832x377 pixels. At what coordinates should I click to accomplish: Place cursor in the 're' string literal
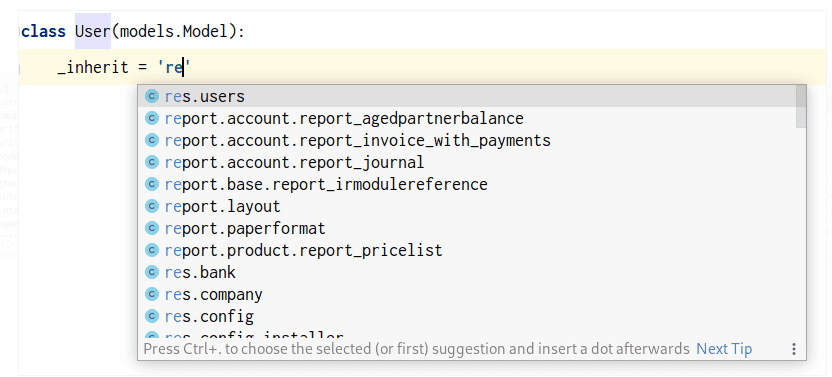click(x=175, y=67)
